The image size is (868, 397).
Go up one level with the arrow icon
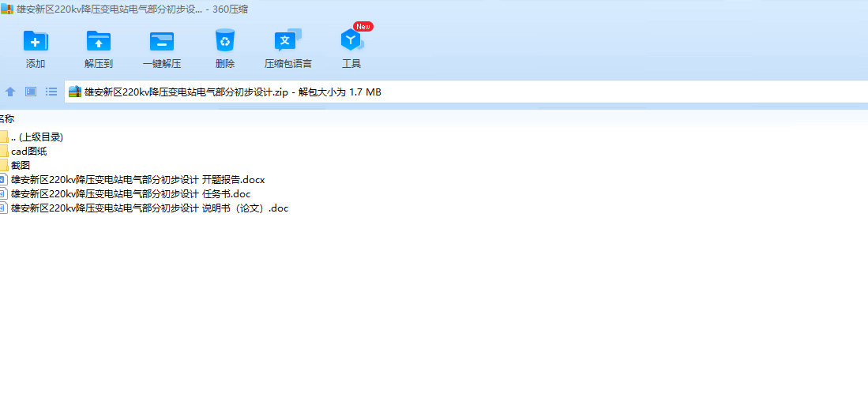click(x=10, y=92)
